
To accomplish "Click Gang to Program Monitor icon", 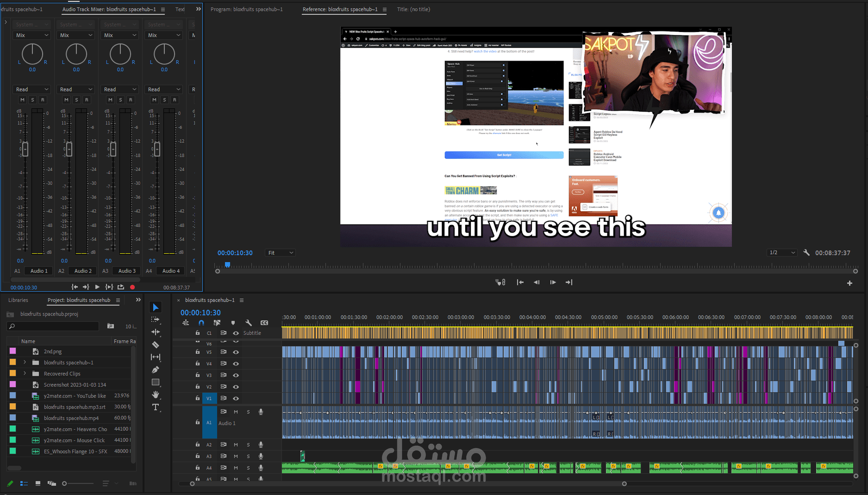I will click(500, 282).
